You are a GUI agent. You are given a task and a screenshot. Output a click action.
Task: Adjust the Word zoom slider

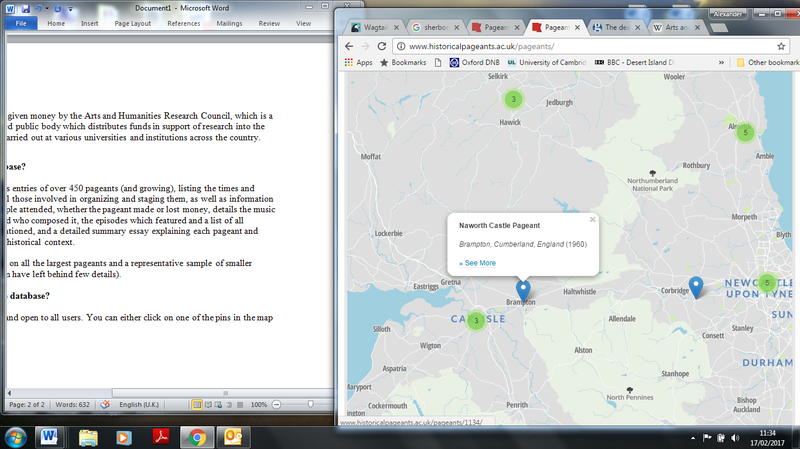pyautogui.click(x=311, y=403)
